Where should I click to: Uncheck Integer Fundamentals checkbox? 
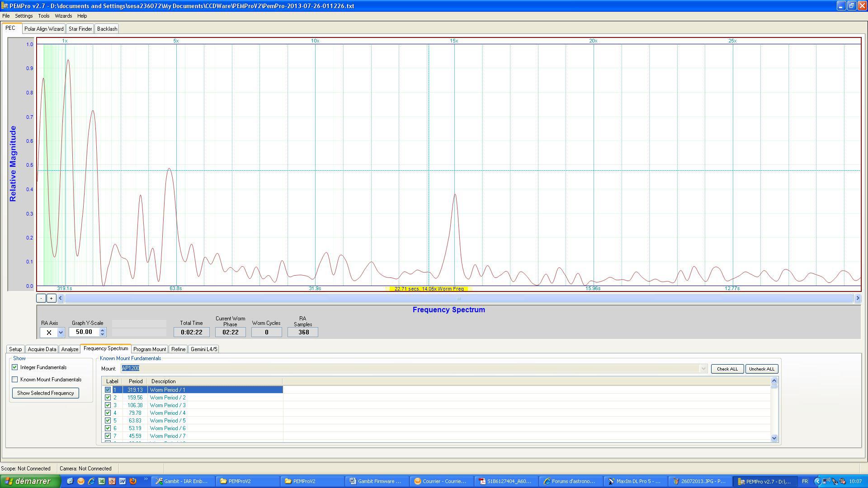point(15,367)
